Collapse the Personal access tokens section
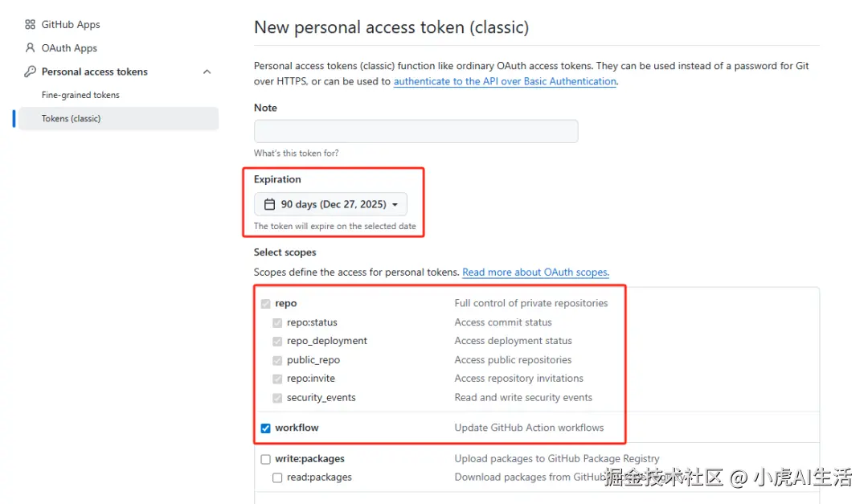868x504 pixels. [x=207, y=72]
